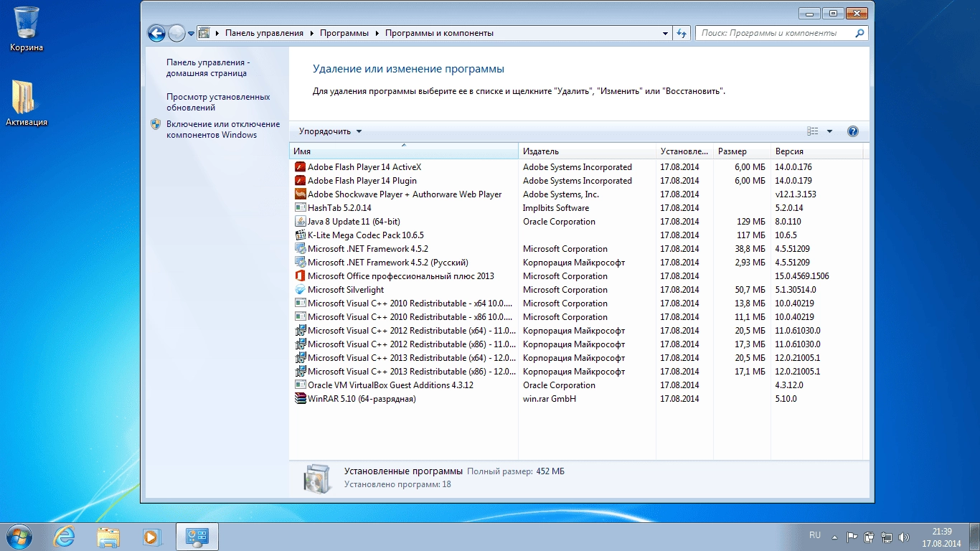Open Включение или отключение компонентов Windows
980x551 pixels.
(x=215, y=128)
